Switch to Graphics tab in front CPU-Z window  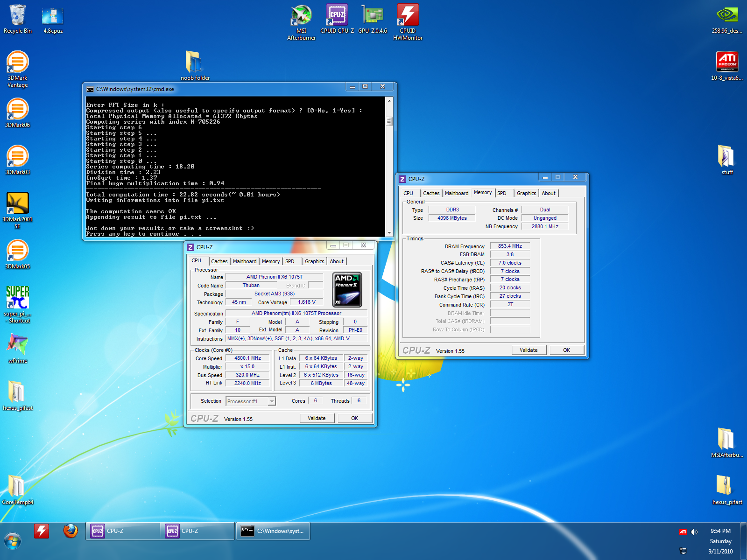coord(314,261)
